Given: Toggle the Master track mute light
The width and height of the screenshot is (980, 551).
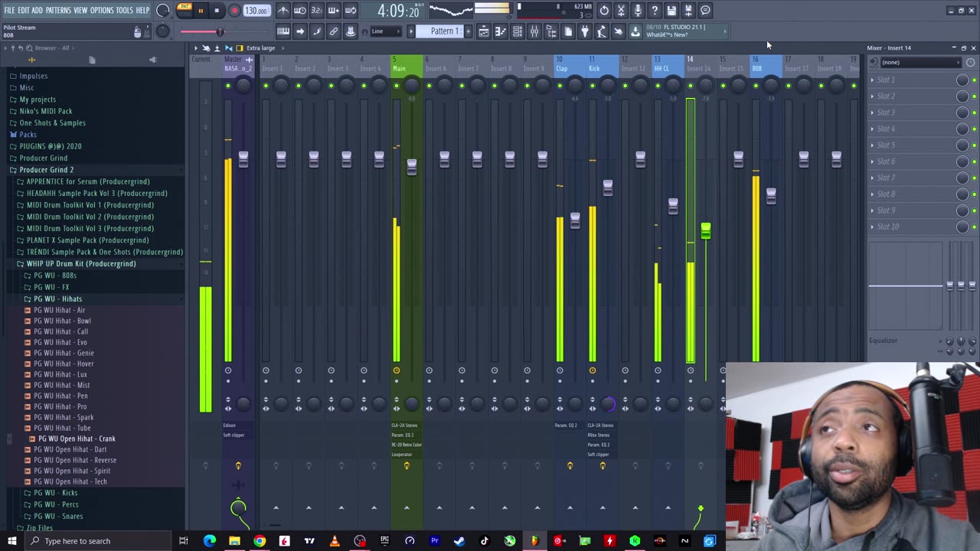Looking at the screenshot, I should pyautogui.click(x=228, y=85).
